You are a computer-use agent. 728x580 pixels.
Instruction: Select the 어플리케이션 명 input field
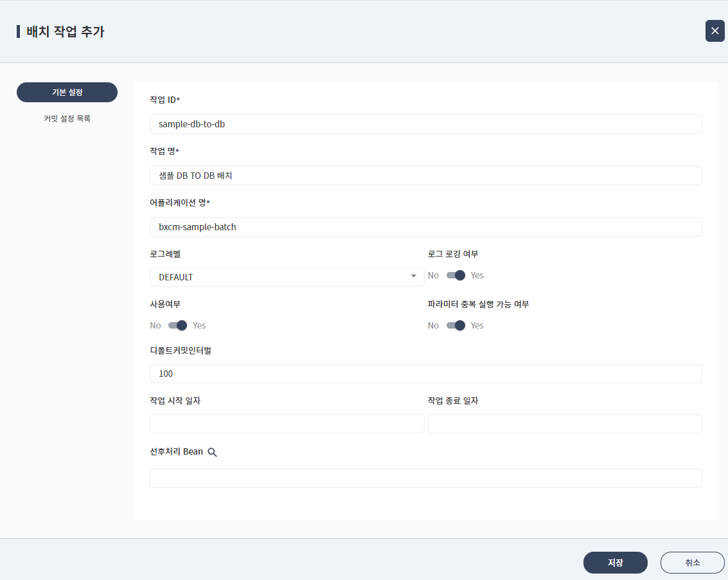click(x=425, y=227)
